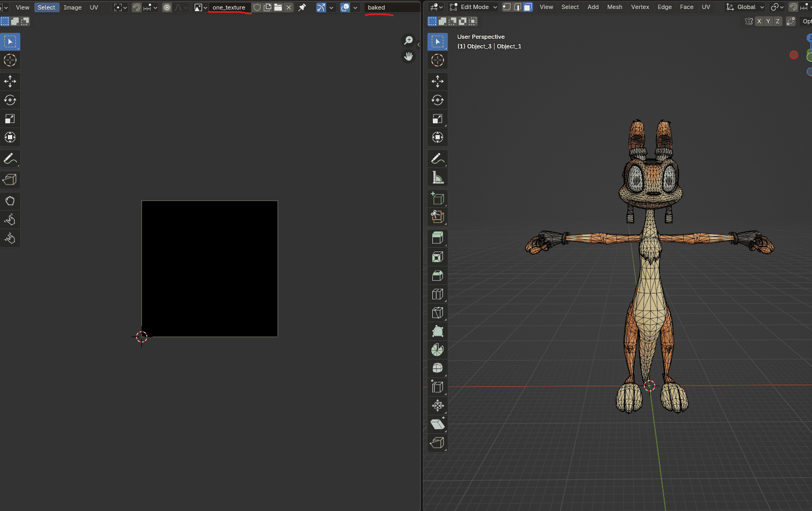Open the Add menu in 3D viewport
812x511 pixels.
593,7
